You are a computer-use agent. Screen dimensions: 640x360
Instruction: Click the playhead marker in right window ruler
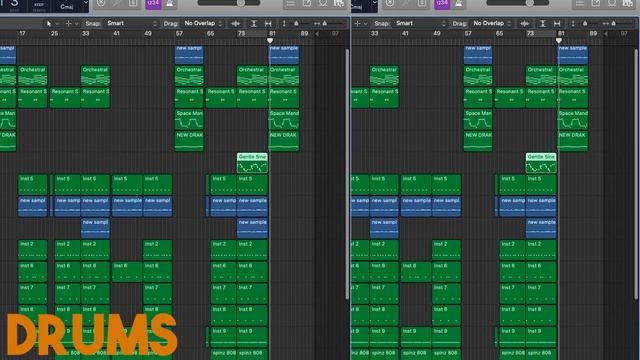tap(559, 41)
